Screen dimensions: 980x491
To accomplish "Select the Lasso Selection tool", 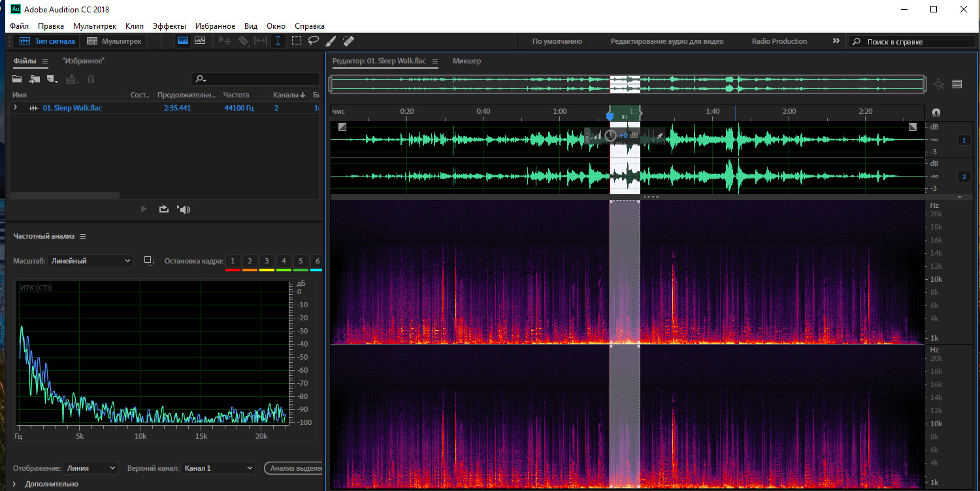I will pyautogui.click(x=314, y=41).
